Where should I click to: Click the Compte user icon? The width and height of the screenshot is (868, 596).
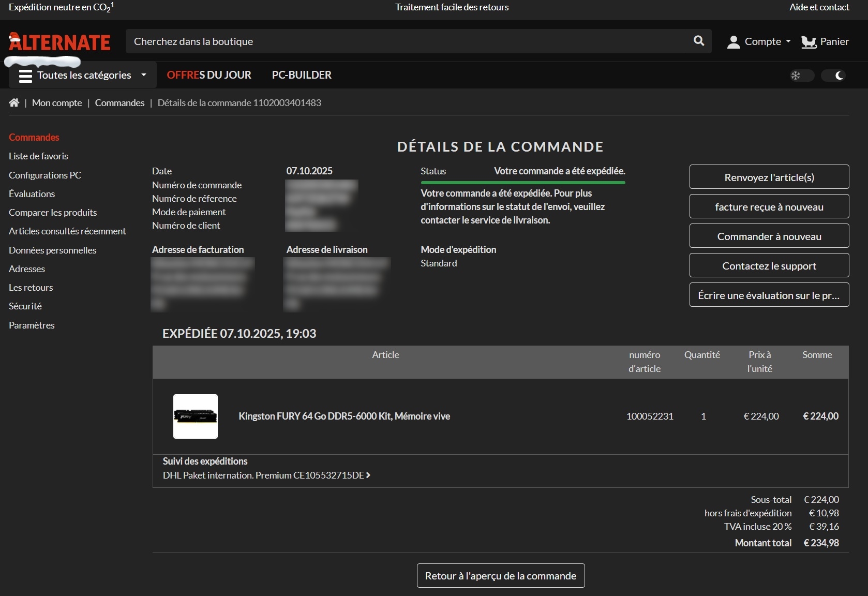coord(733,42)
